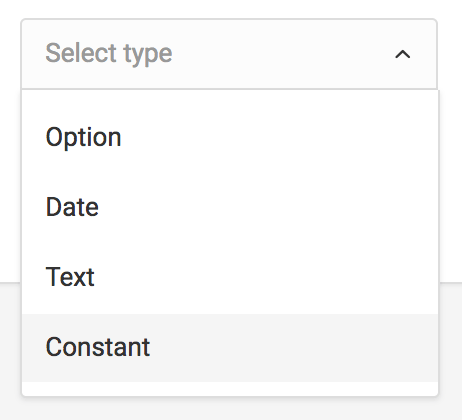Screen dimensions: 462x420
Task: Collapse the dropdown with the up chevron
Action: [x=402, y=54]
